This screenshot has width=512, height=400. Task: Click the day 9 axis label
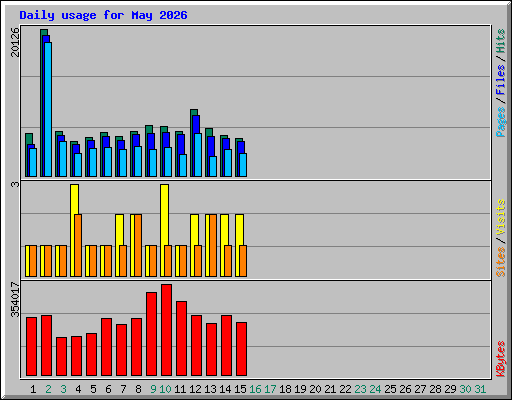coord(153,389)
